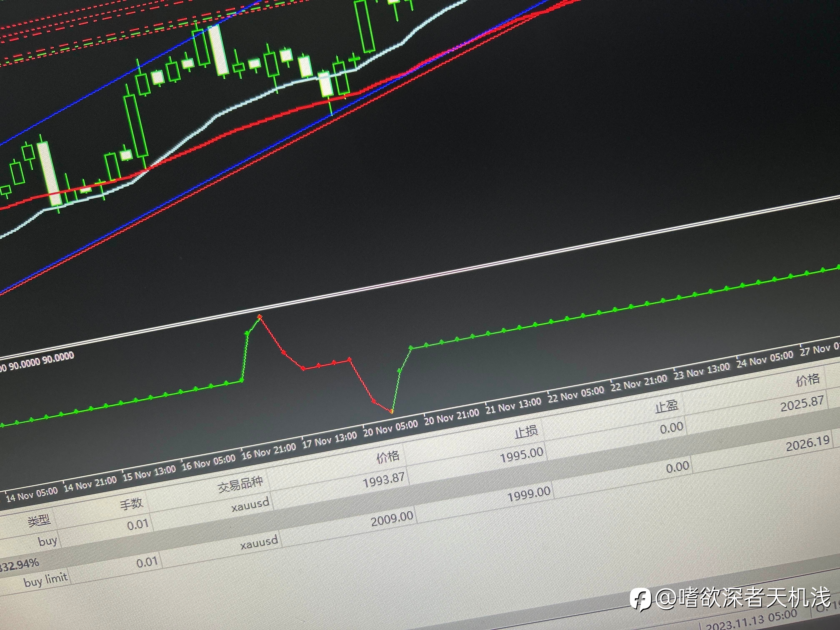
Task: Click the stop loss value 1995.00
Action: pyautogui.click(x=521, y=455)
